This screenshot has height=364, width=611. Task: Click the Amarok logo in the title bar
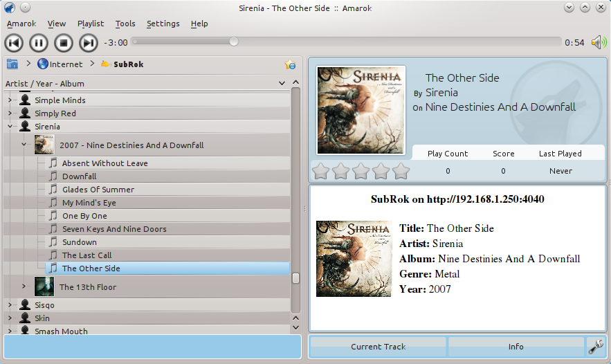click(x=10, y=8)
